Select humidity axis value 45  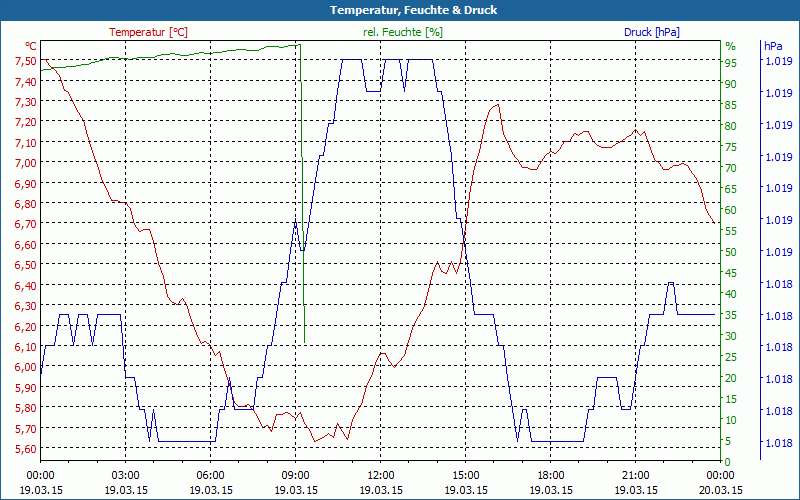[731, 273]
